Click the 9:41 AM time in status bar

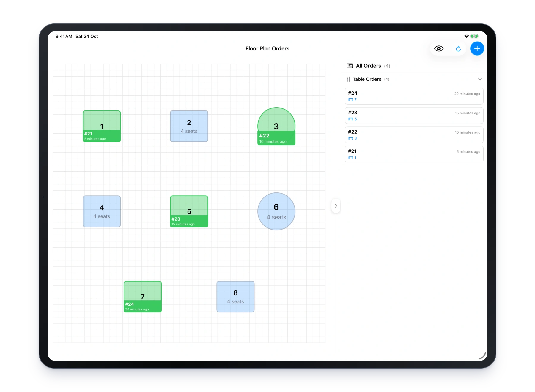pos(64,36)
